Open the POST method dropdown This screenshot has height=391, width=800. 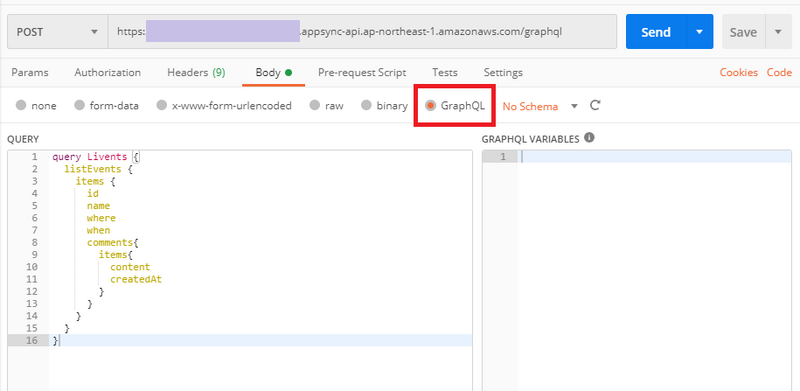pyautogui.click(x=58, y=32)
